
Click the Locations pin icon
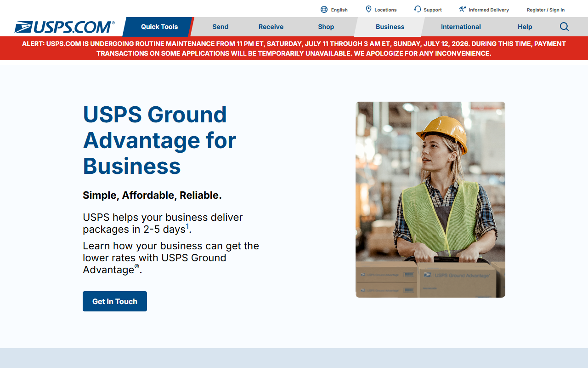(x=368, y=9)
